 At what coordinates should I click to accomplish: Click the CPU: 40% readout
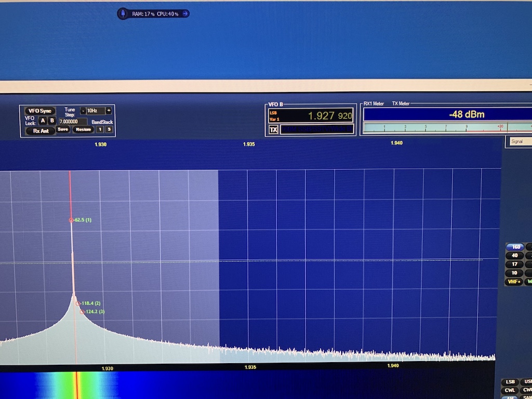pos(168,14)
